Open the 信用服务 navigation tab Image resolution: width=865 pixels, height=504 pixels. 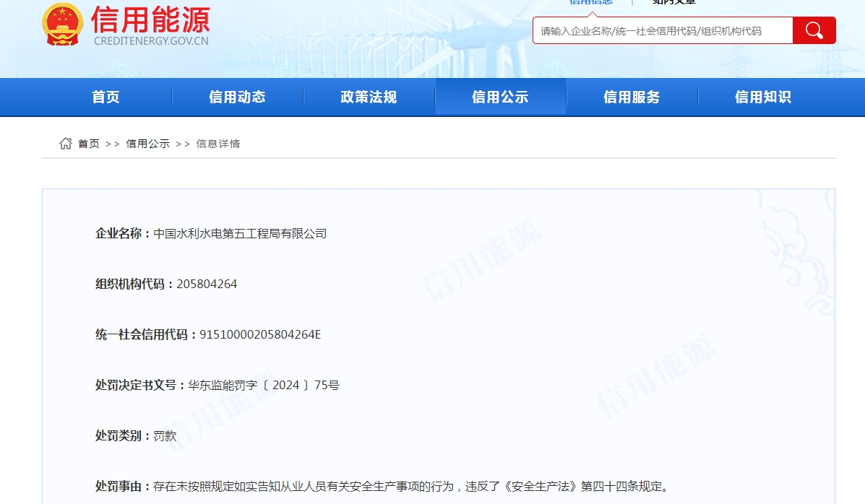[x=632, y=97]
